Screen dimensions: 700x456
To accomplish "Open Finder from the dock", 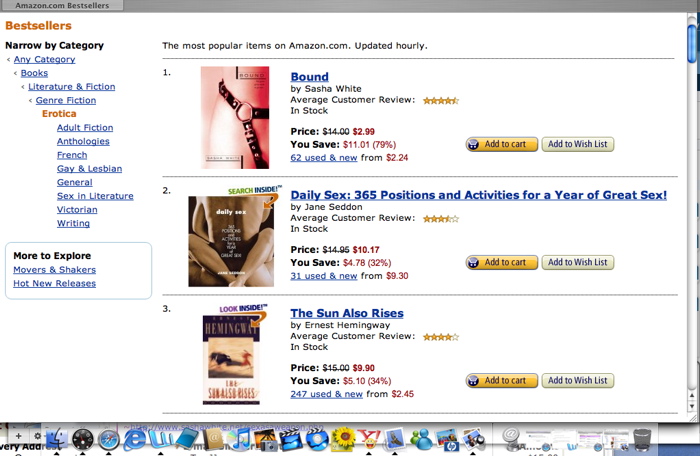I will click(x=57, y=439).
